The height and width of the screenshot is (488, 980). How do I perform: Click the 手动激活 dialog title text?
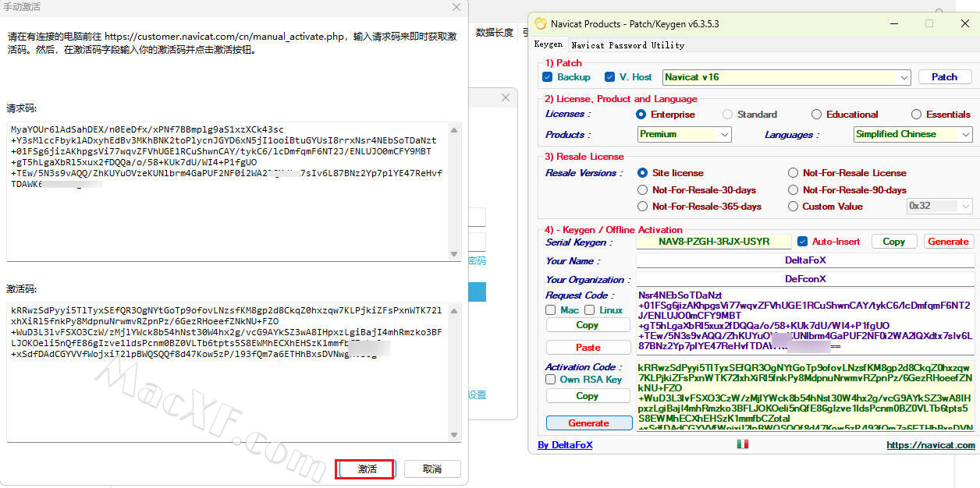coord(21,7)
